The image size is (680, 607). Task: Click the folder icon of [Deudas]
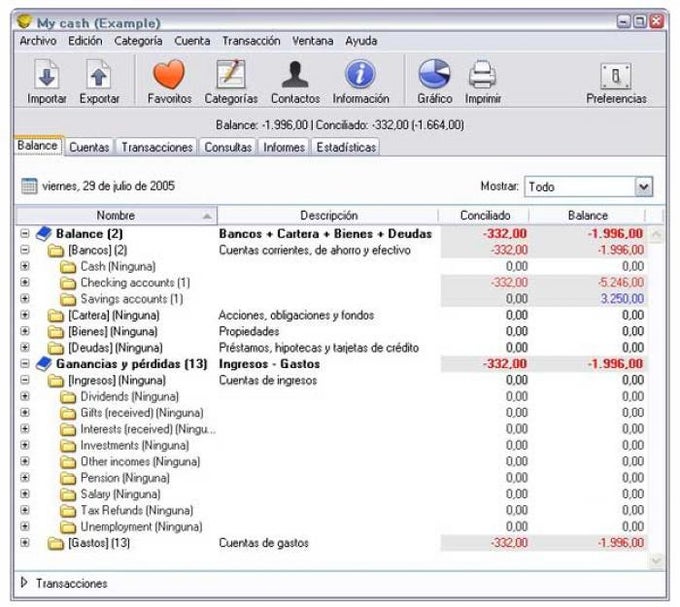click(56, 348)
